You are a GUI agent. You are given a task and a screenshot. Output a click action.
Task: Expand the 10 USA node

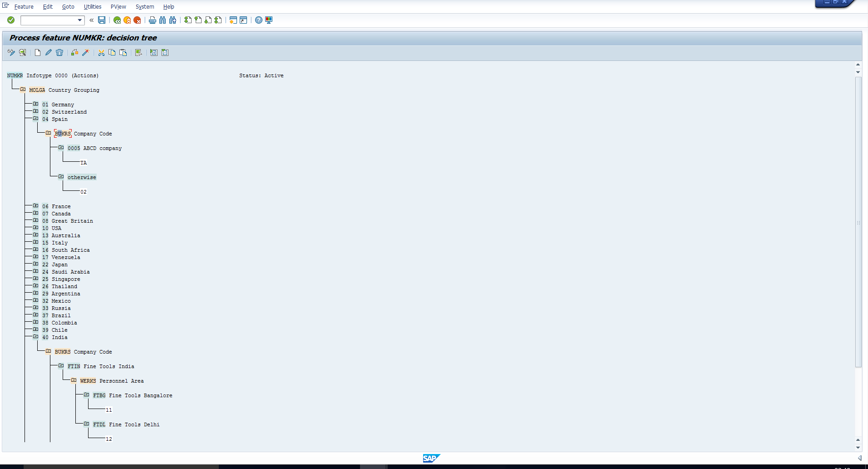tap(35, 228)
